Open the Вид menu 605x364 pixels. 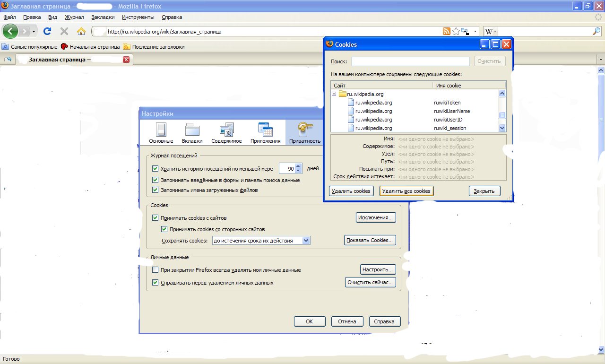tap(52, 17)
